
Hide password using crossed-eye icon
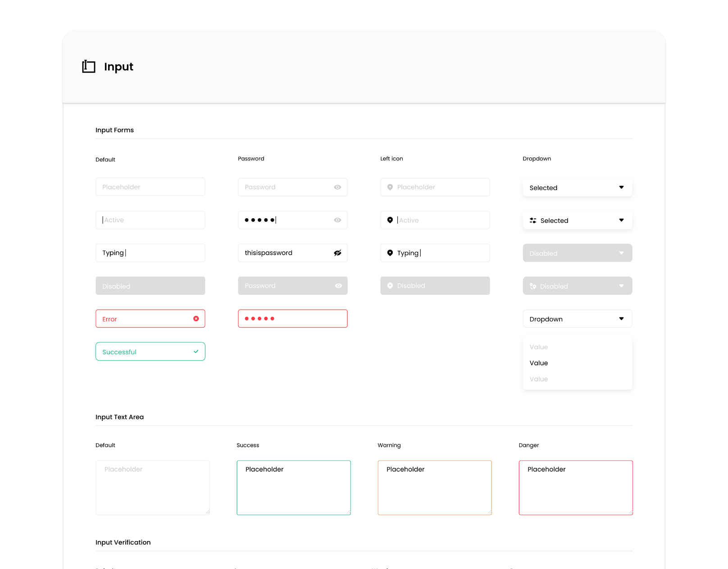337,253
